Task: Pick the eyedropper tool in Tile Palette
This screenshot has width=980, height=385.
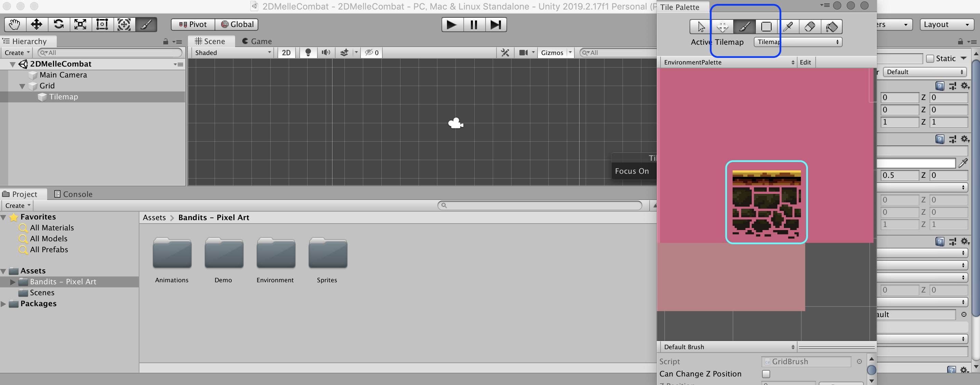Action: (x=788, y=27)
